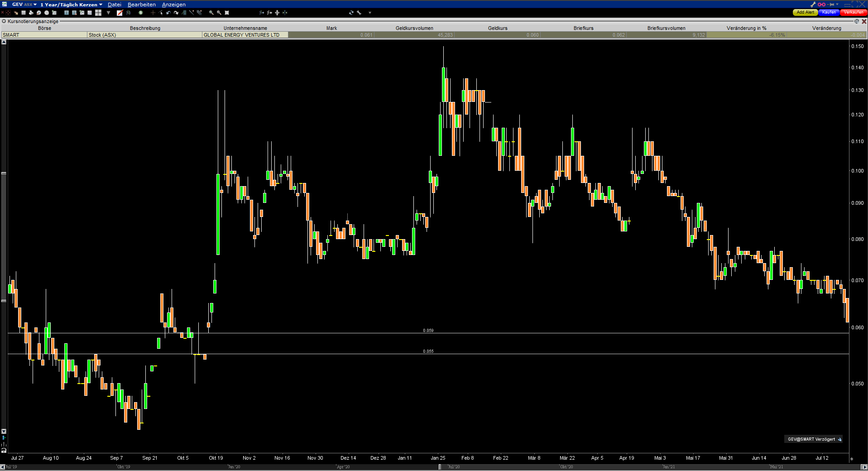The width and height of the screenshot is (868, 471).
Task: Select the crosshair tool icon
Action: [153, 13]
